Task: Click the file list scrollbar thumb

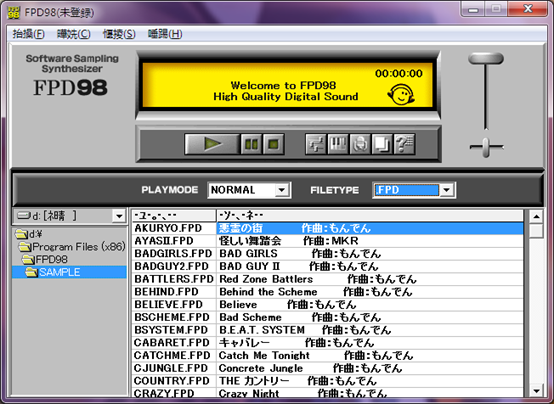Action: (x=536, y=231)
